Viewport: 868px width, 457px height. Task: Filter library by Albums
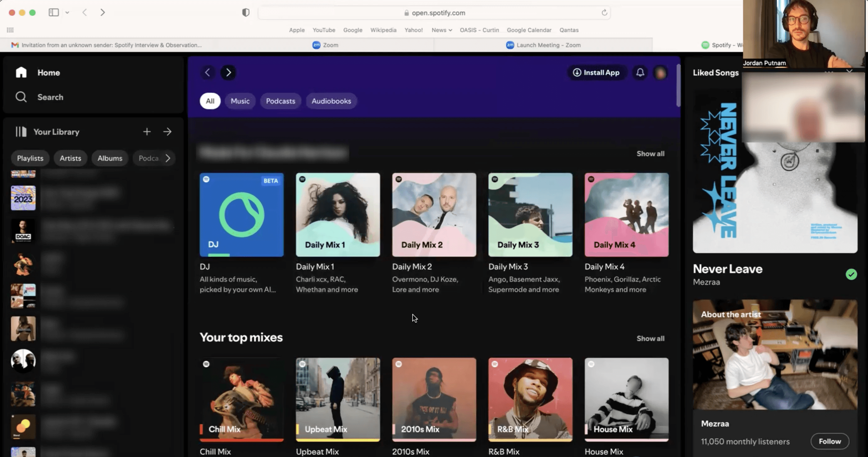click(x=110, y=158)
